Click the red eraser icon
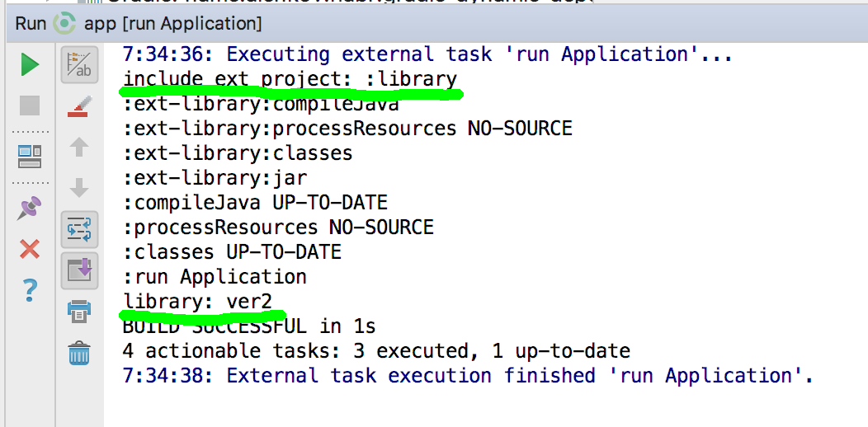Screen dimensions: 868x427 pyautogui.click(x=79, y=107)
